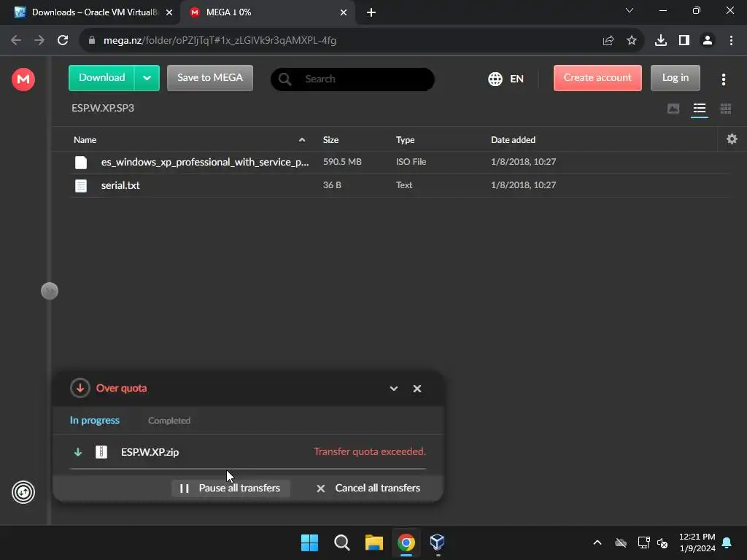Open notification bell in taskbar
Viewport: 747px width, 560px height.
pyautogui.click(x=727, y=542)
